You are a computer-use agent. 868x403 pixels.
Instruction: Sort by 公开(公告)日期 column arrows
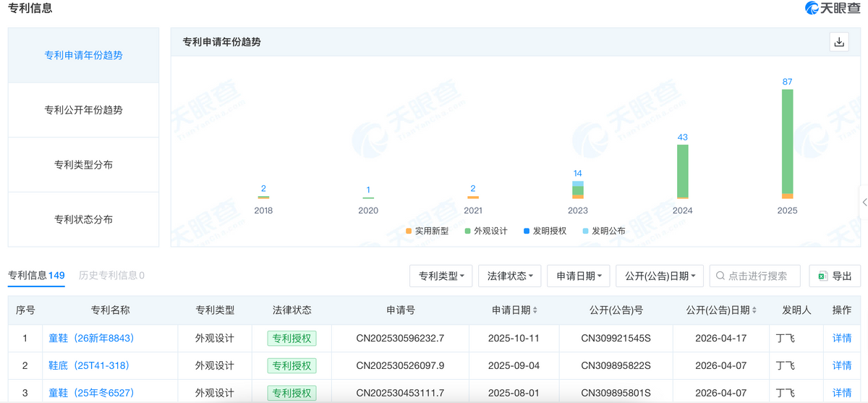pos(754,310)
